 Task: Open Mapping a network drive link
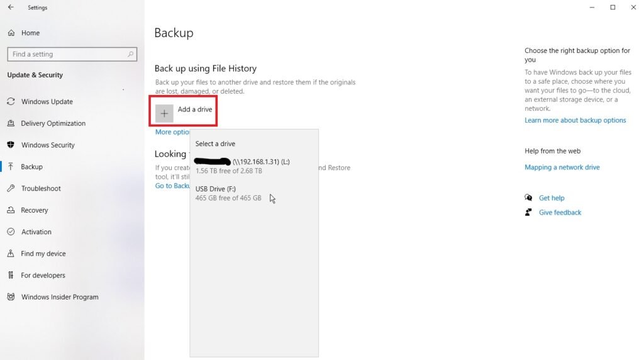tap(562, 167)
